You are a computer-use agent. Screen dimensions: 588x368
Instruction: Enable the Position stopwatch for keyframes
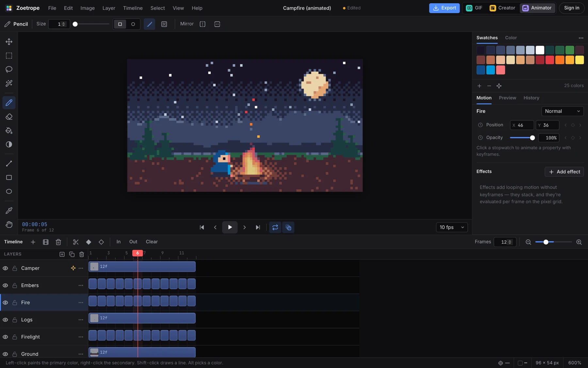coord(480,125)
